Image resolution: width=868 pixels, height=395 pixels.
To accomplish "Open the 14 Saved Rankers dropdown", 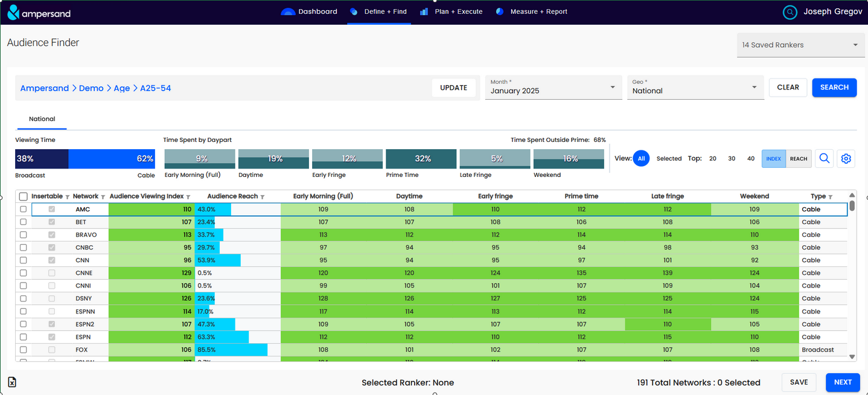I will click(800, 45).
